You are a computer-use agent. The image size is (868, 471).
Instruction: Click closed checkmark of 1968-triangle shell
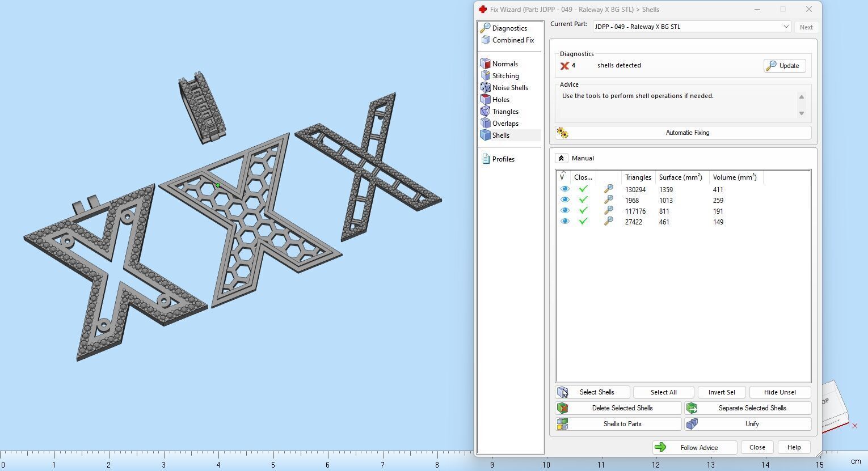click(583, 200)
